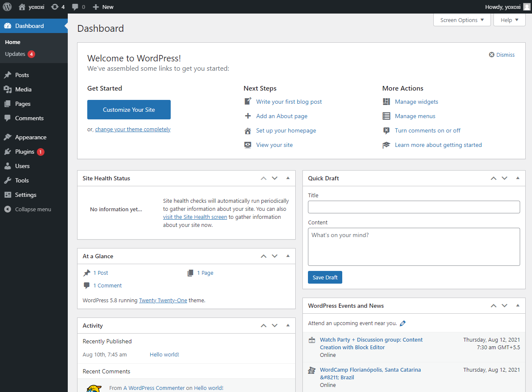Select Home under the Dashboard menu
This screenshot has width=532, height=392.
(13, 42)
